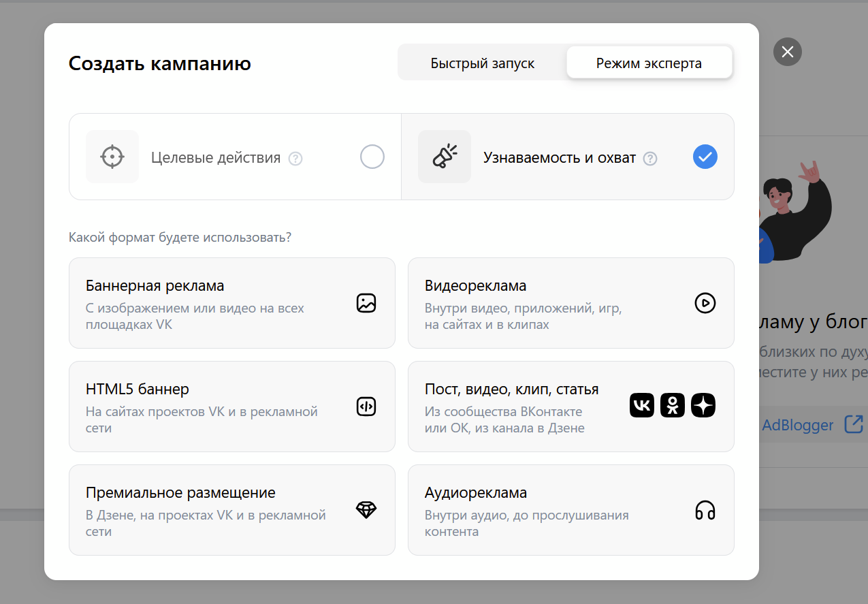Click the diamond icon for Премиальное размещение
The image size is (868, 604).
[366, 509]
